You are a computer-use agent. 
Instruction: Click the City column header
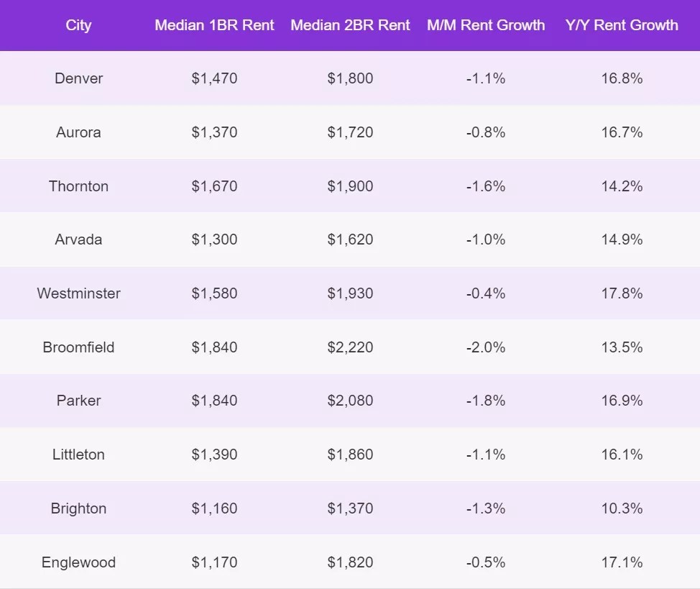(78, 25)
